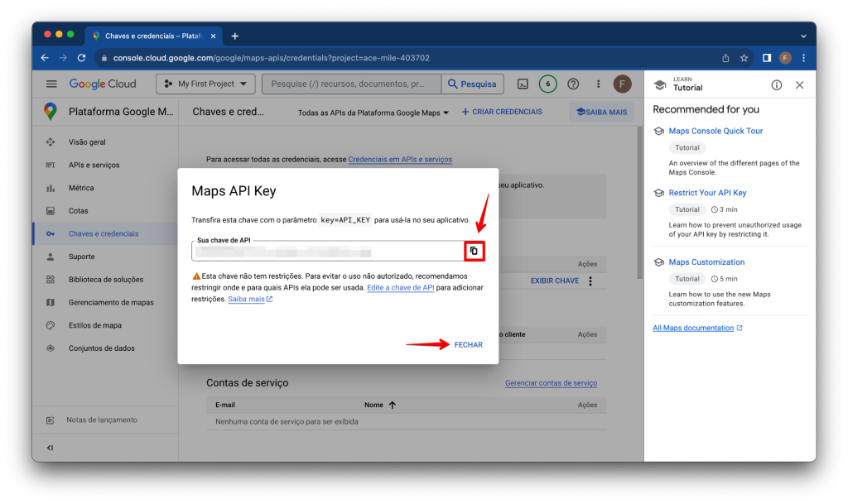Bookmark this page with the star icon
This screenshot has height=504, width=848.
(744, 58)
